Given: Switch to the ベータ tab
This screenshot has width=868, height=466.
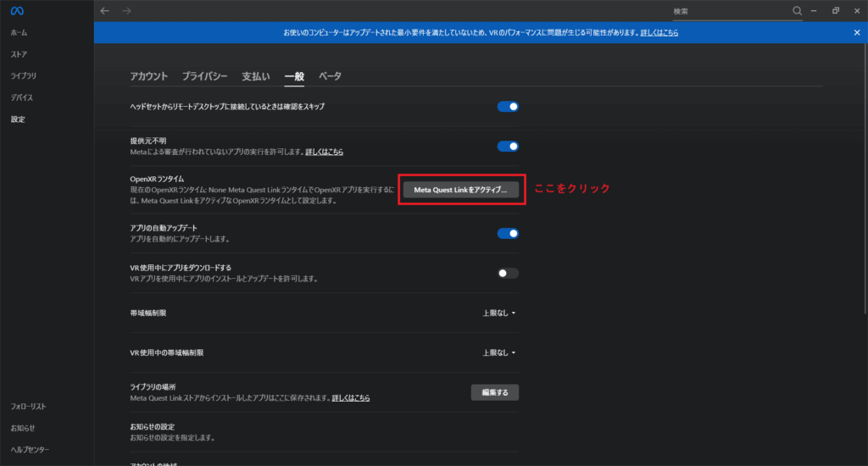Looking at the screenshot, I should [330, 76].
